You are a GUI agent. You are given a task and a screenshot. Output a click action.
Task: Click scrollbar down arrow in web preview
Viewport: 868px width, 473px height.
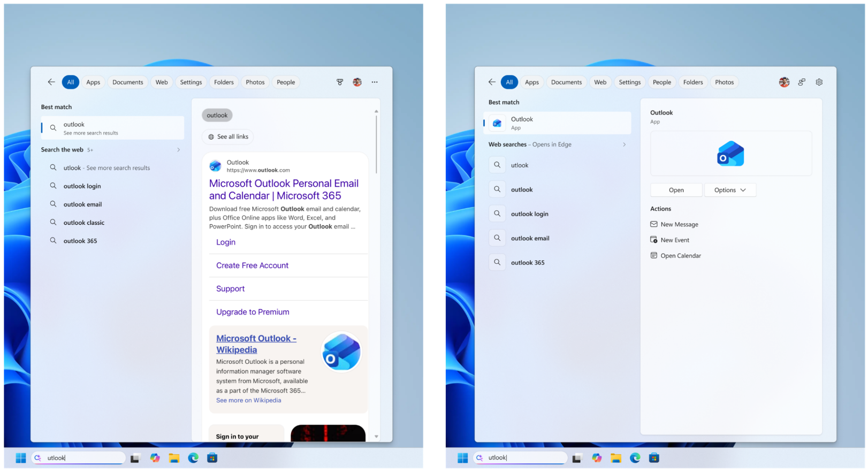coord(376,437)
